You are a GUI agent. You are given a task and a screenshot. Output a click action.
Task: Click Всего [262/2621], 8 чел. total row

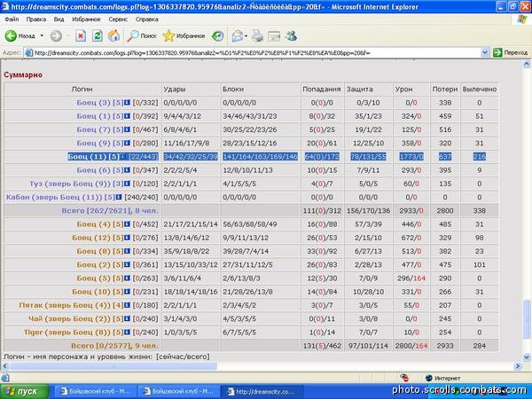click(x=251, y=211)
